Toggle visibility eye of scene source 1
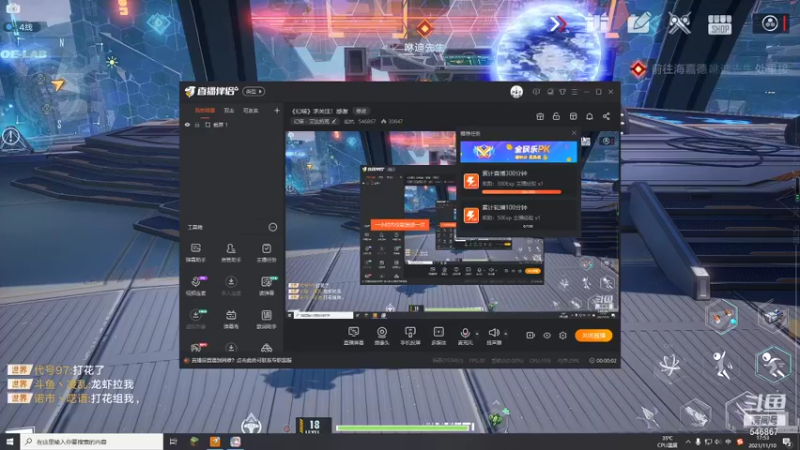The height and width of the screenshot is (450, 800). click(x=187, y=124)
